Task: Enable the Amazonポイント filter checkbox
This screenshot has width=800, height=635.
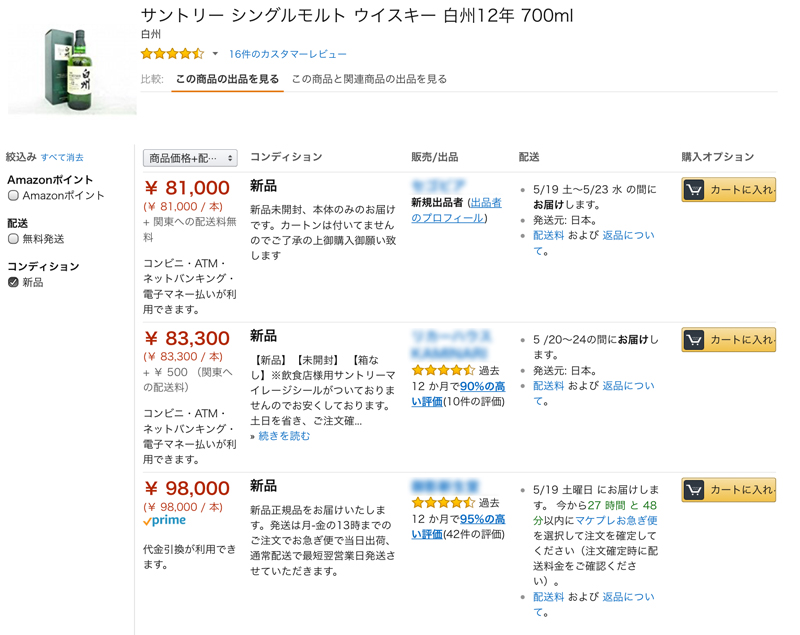Action: (x=13, y=195)
